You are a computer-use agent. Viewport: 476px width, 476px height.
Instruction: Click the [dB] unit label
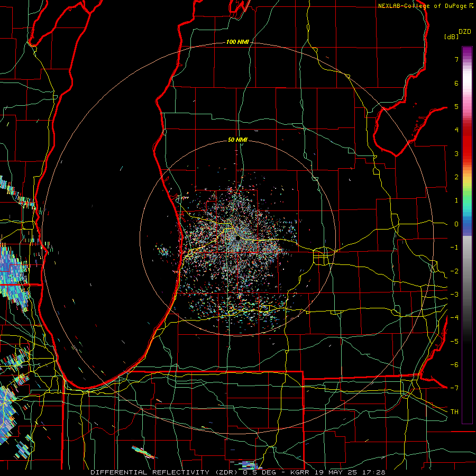(452, 36)
